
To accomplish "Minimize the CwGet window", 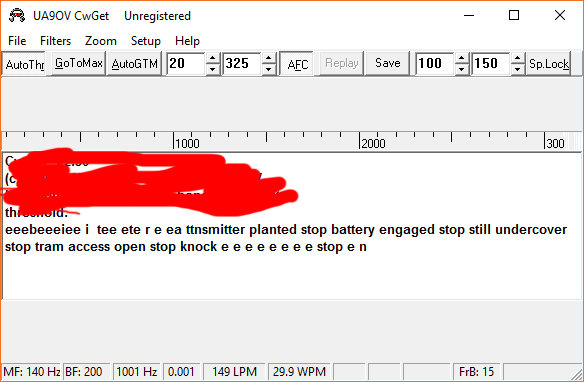I will tap(469, 16).
